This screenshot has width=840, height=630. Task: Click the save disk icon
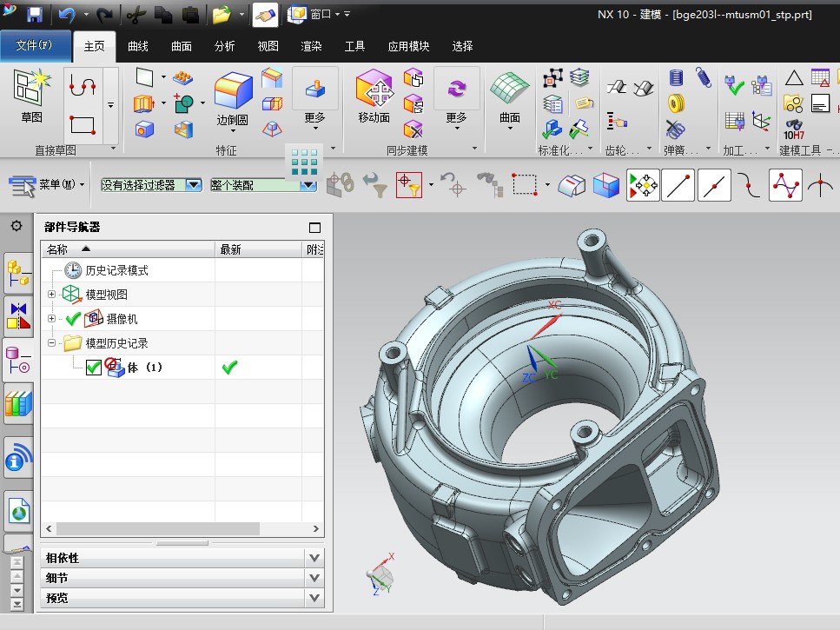35,15
